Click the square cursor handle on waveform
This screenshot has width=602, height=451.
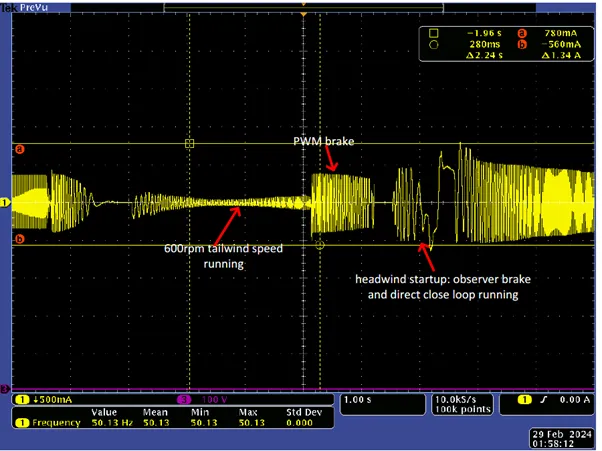[x=189, y=144]
